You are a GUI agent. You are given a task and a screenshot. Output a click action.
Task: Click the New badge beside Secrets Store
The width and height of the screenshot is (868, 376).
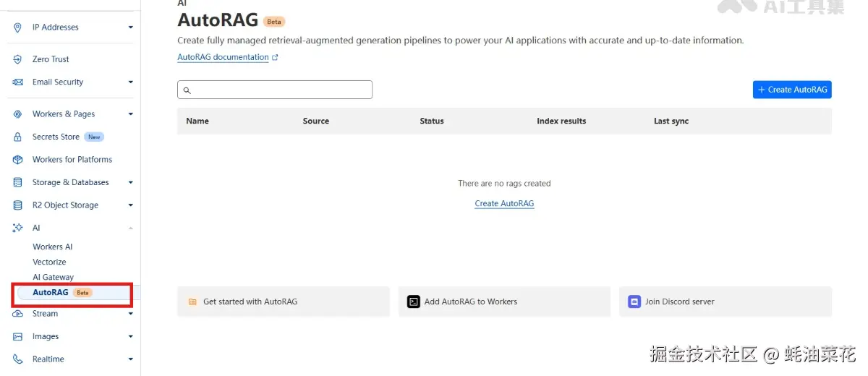pos(94,137)
